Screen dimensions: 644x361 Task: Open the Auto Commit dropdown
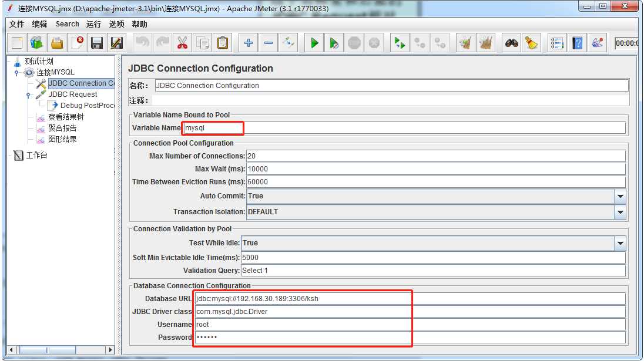coord(620,196)
